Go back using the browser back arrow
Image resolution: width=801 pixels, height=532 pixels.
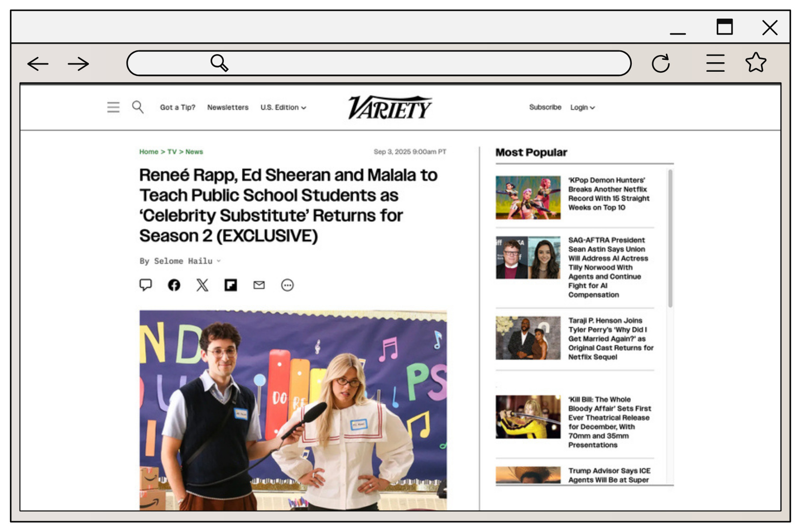37,63
